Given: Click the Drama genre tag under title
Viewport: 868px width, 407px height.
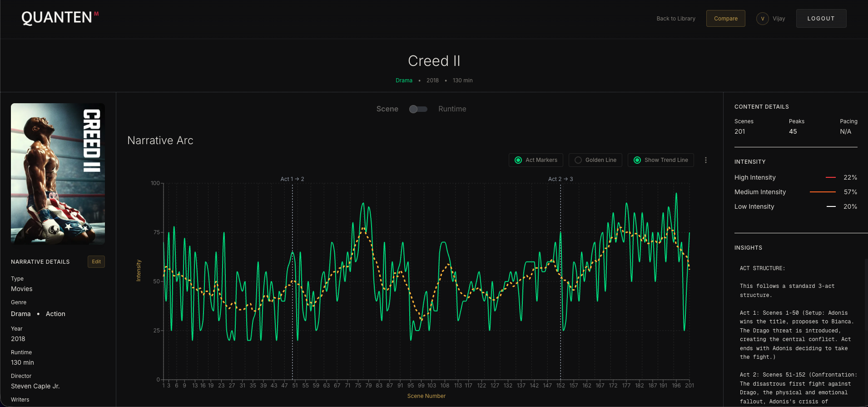Looking at the screenshot, I should point(404,80).
